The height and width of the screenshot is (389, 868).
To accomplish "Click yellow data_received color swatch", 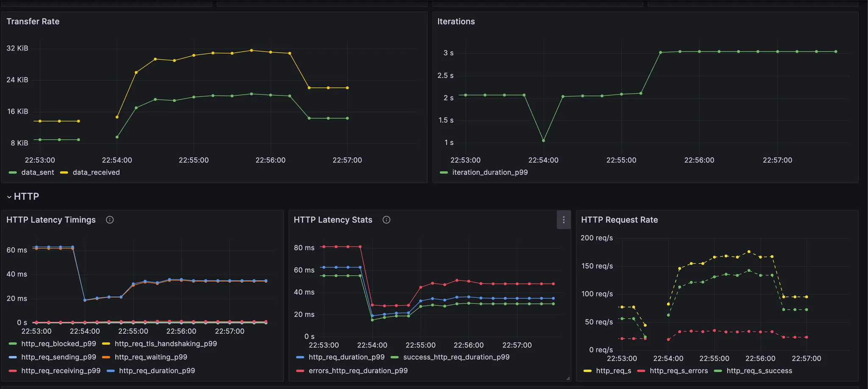I will [64, 173].
